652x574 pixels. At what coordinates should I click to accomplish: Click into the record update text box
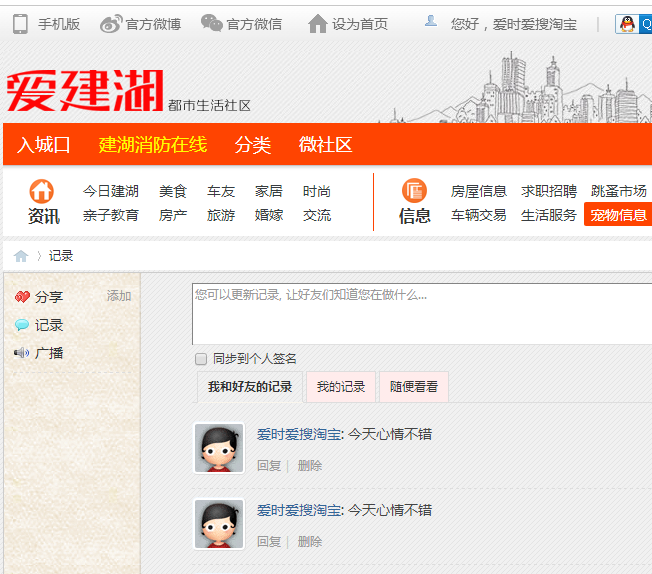pyautogui.click(x=420, y=313)
